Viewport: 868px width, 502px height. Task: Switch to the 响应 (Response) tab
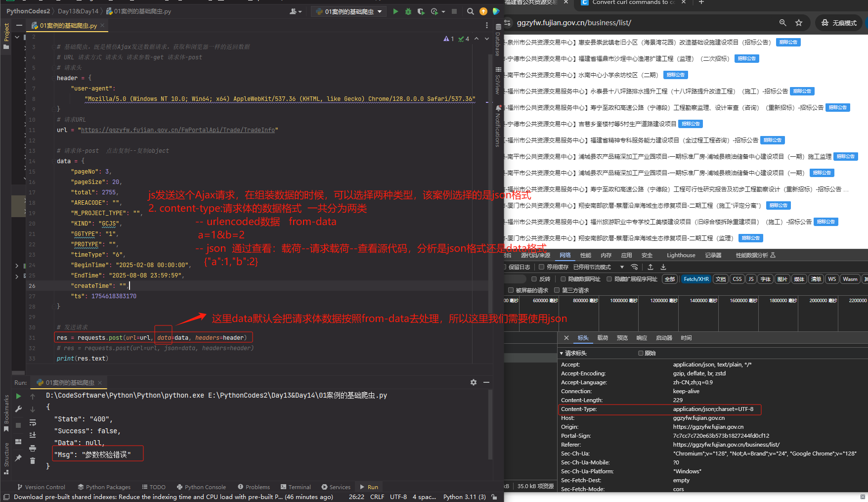coord(642,338)
